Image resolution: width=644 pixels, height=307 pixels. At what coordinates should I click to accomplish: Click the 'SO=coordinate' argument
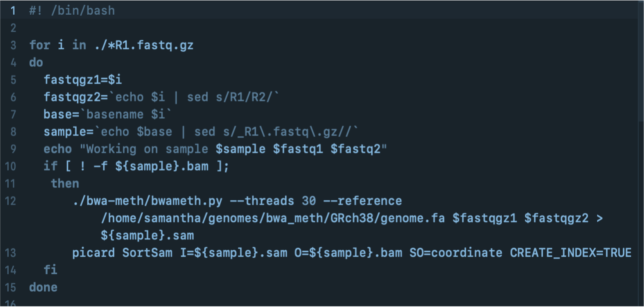pos(456,253)
